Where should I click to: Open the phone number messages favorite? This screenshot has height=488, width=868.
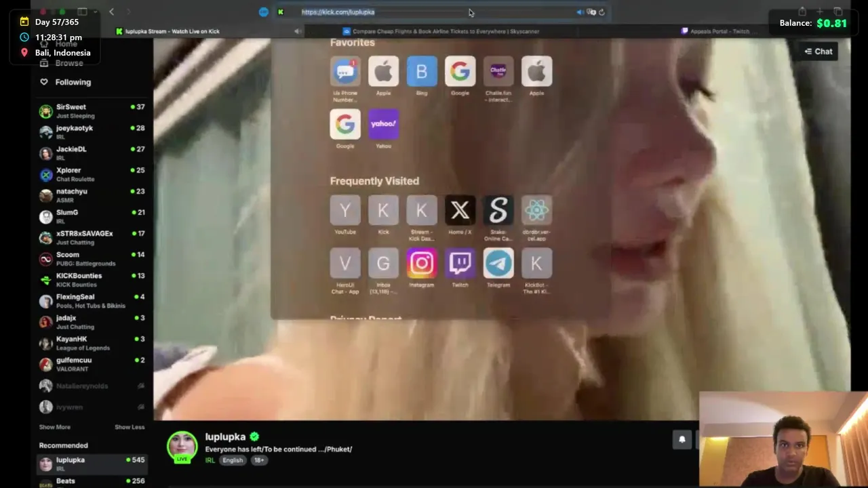tap(345, 72)
